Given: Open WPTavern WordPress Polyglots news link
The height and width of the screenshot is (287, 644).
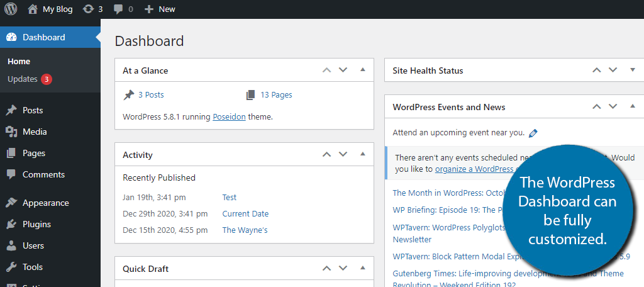Looking at the screenshot, I should [x=448, y=233].
